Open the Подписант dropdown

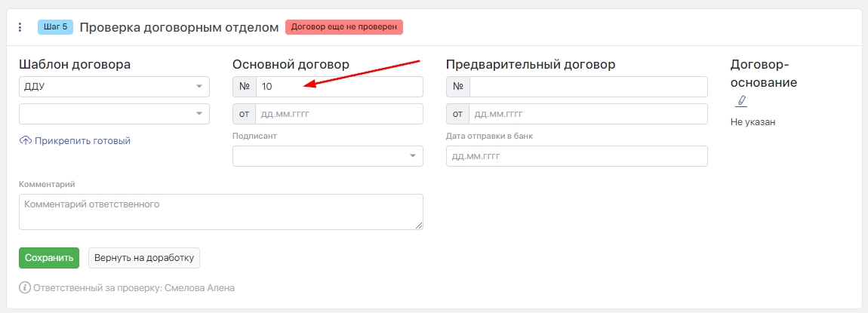(328, 156)
